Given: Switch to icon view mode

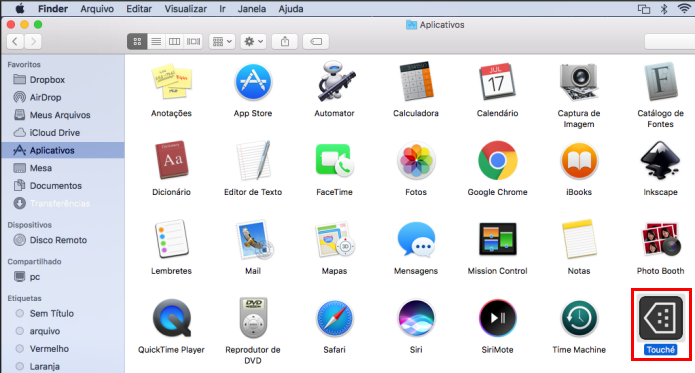Looking at the screenshot, I should [x=137, y=42].
